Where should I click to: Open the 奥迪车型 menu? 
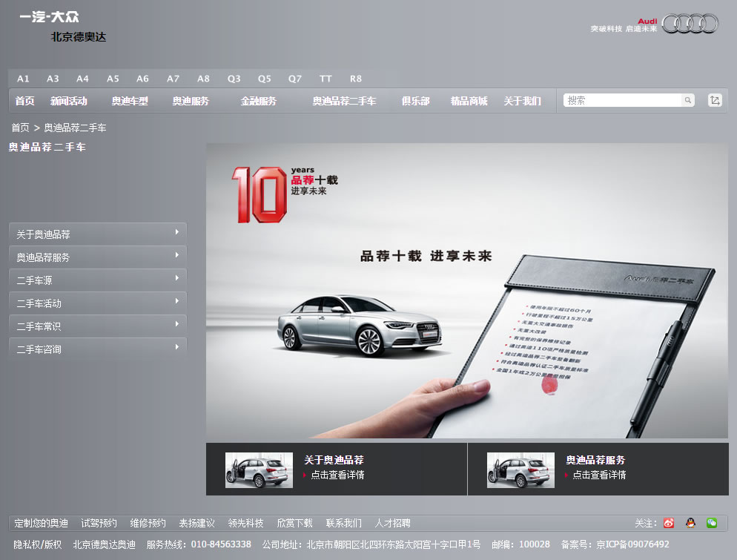[130, 101]
